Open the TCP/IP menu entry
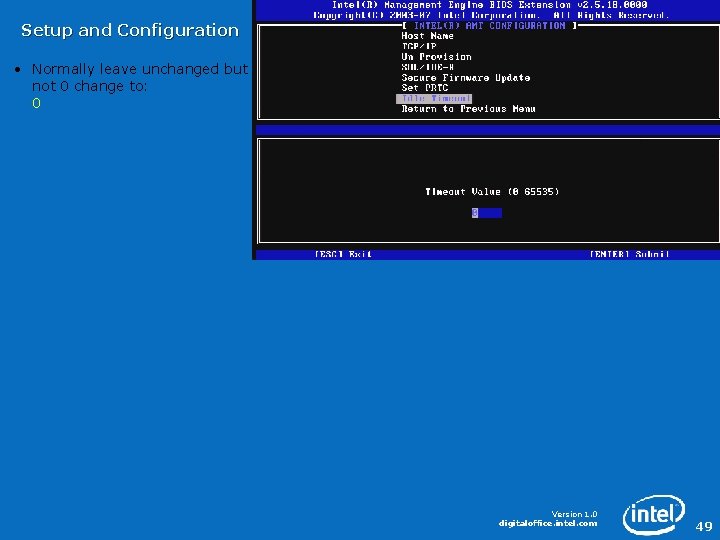The width and height of the screenshot is (720, 540). pyautogui.click(x=418, y=46)
